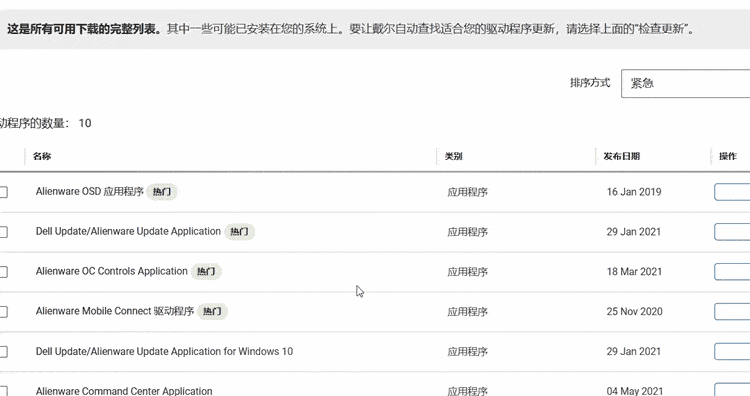This screenshot has width=750, height=396.
Task: Check the Alienware OC Controls Application row
Action: (x=3, y=272)
